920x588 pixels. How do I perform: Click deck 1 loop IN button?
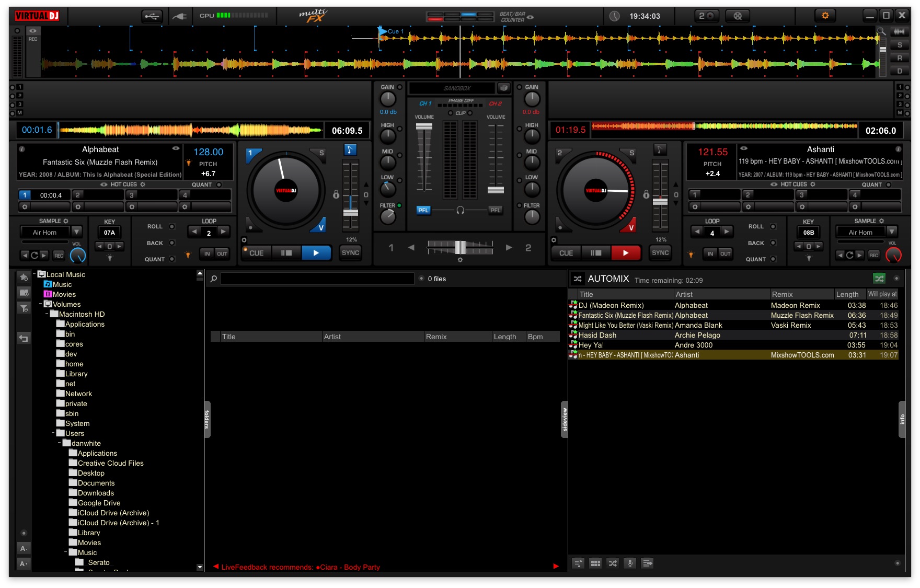tap(207, 254)
